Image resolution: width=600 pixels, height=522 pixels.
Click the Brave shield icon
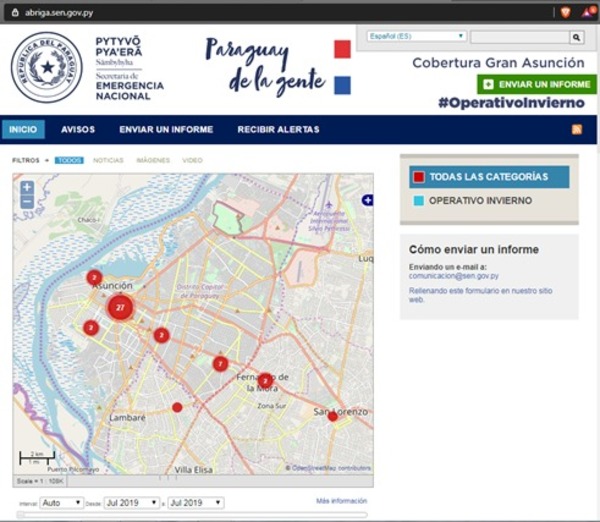click(x=566, y=13)
